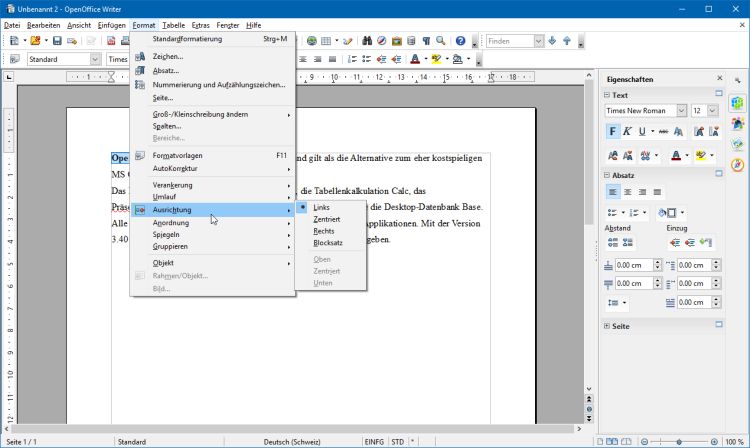Click Document as E-mail icon
This screenshot has width=750, height=448.
tap(72, 41)
